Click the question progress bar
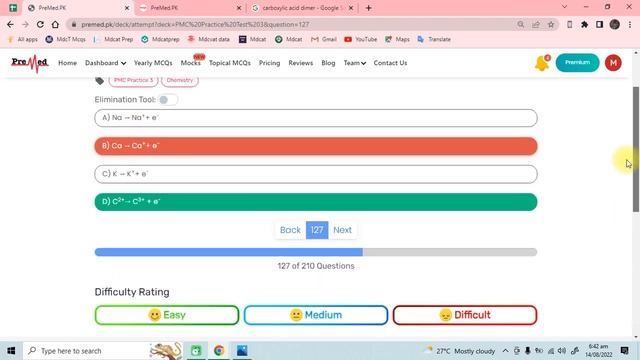 316,252
